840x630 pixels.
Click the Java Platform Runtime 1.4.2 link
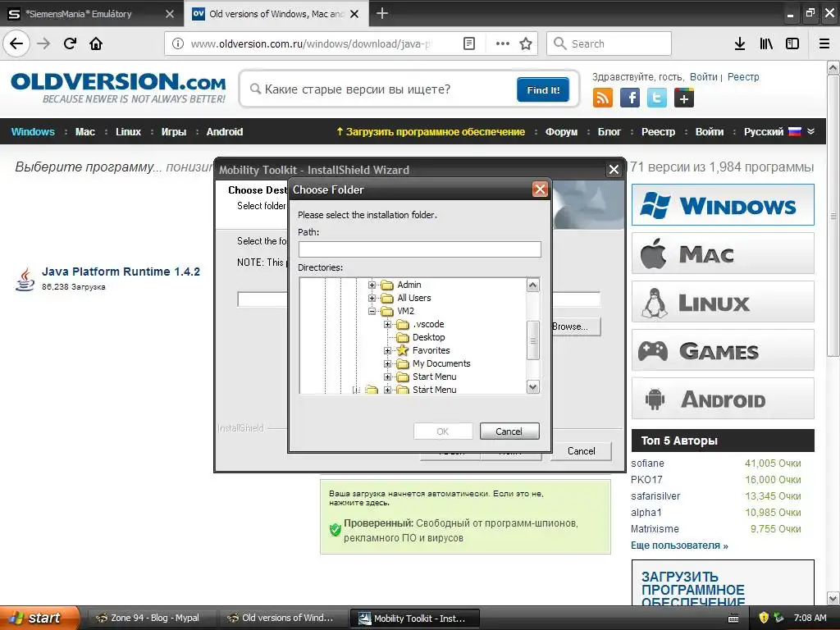pyautogui.click(x=121, y=272)
